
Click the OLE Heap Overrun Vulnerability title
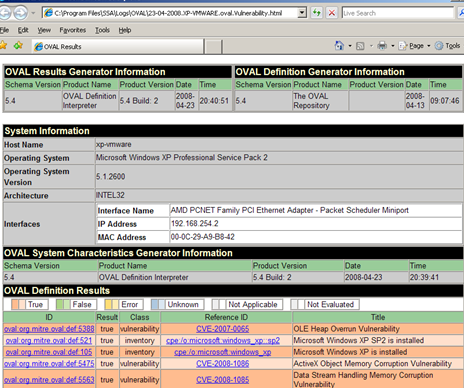click(x=346, y=329)
